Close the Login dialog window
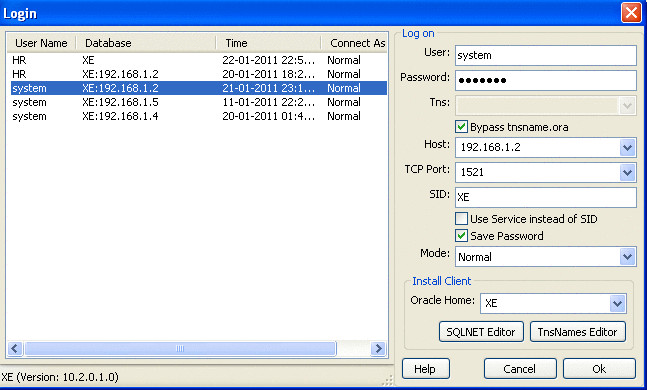Screen dimensions: 647x390 (x=631, y=13)
